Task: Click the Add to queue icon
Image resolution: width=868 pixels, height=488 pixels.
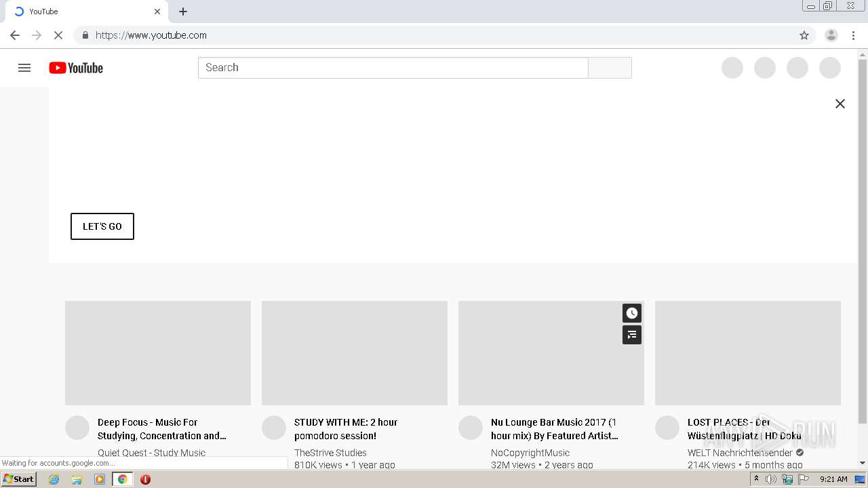Action: [x=632, y=335]
